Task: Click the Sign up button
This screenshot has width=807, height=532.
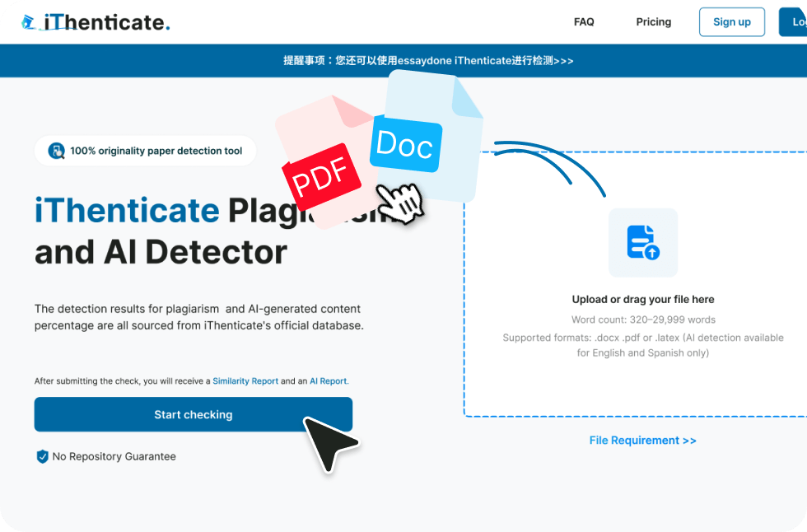Action: point(731,21)
